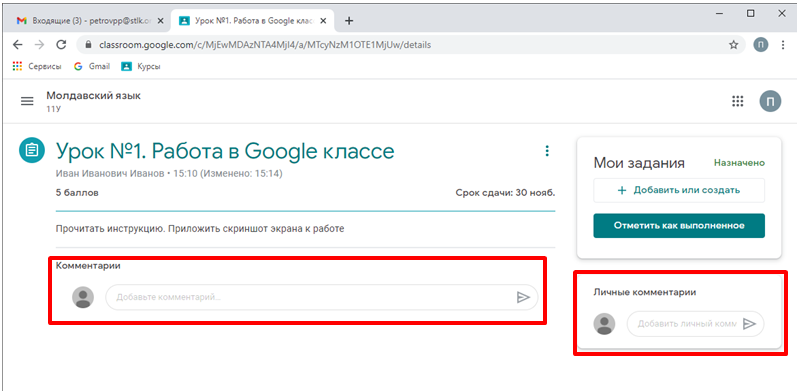Bookmark this page with the star icon
Viewport: 800px width, 391px height.
coord(734,45)
